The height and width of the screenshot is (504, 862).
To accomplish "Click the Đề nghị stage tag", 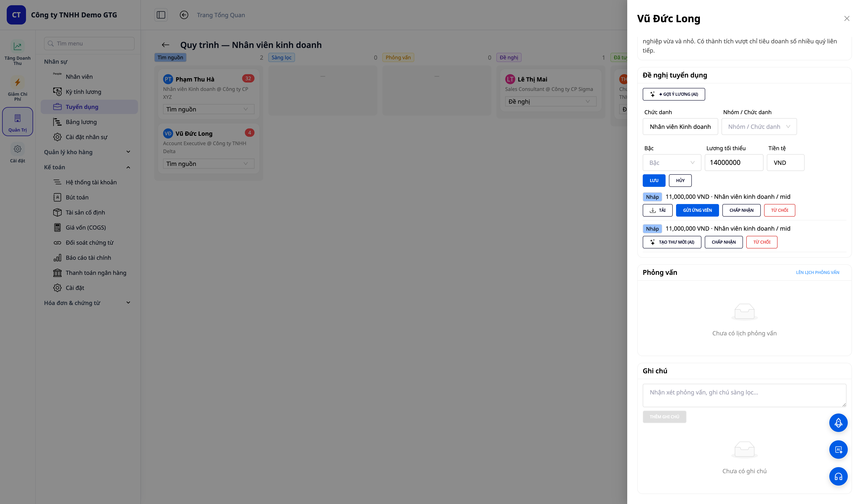I will 509,57.
